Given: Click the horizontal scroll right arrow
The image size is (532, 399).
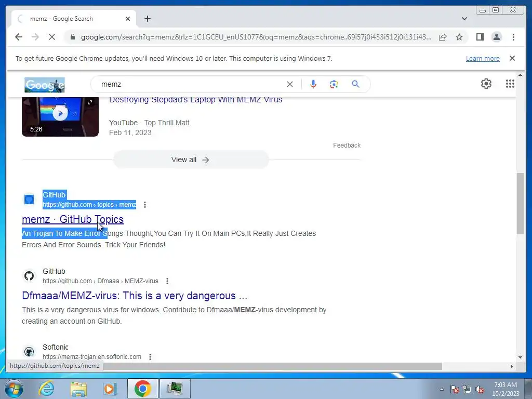Looking at the screenshot, I should (512, 366).
